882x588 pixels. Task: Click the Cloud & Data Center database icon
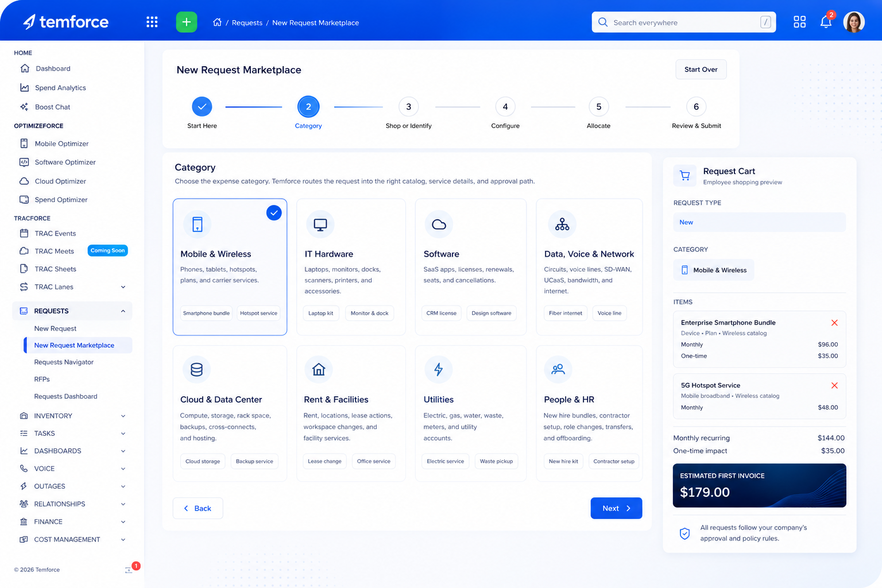196,370
